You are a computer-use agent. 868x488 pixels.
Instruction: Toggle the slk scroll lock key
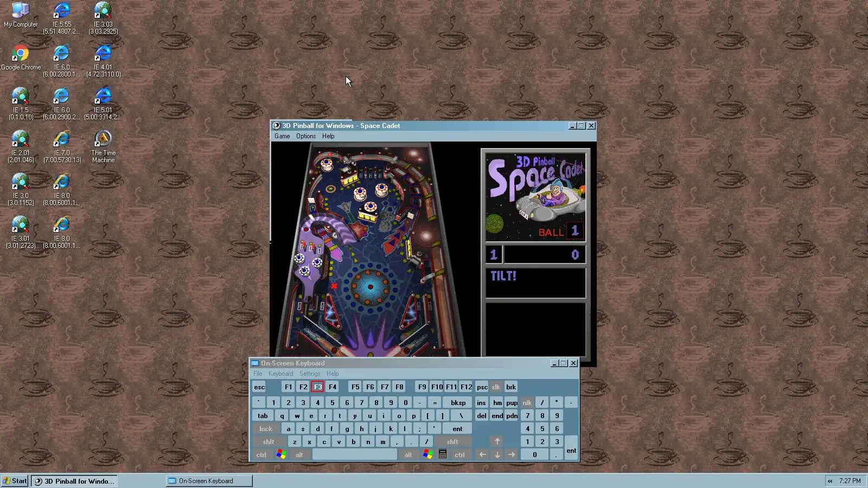pos(496,387)
